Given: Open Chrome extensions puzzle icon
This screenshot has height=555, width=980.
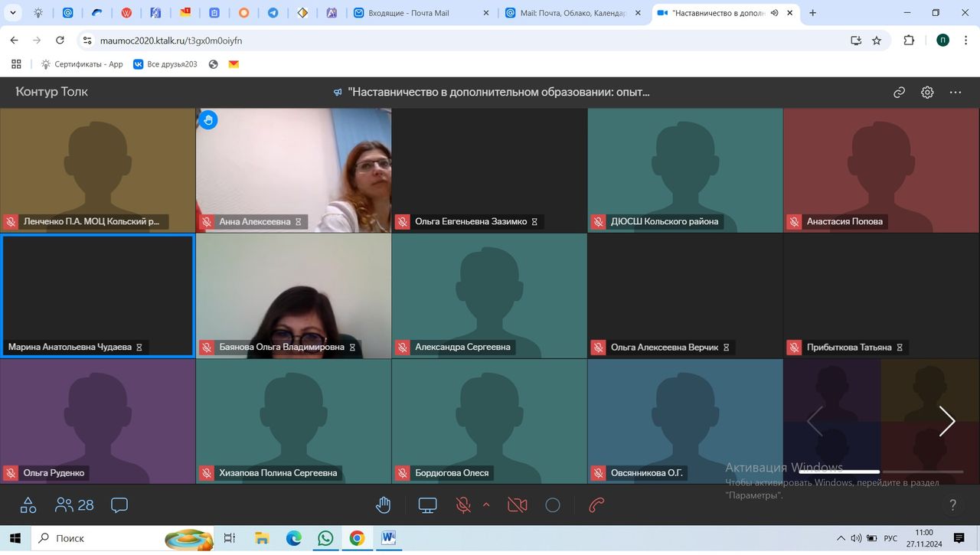Looking at the screenshot, I should [x=909, y=41].
